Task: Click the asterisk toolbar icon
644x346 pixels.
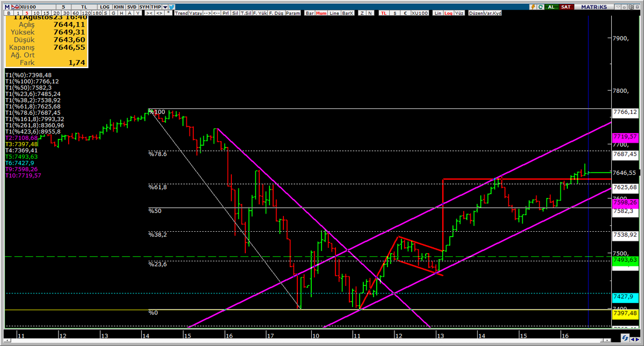Action: (x=169, y=13)
